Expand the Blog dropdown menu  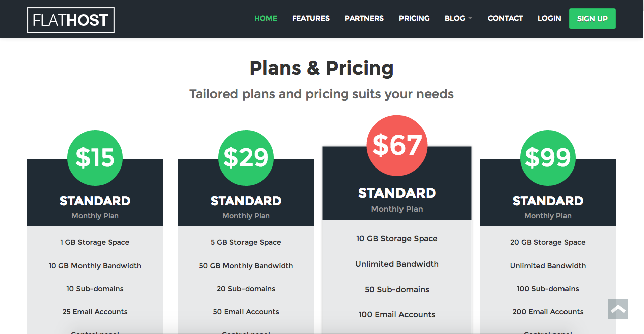click(x=458, y=18)
